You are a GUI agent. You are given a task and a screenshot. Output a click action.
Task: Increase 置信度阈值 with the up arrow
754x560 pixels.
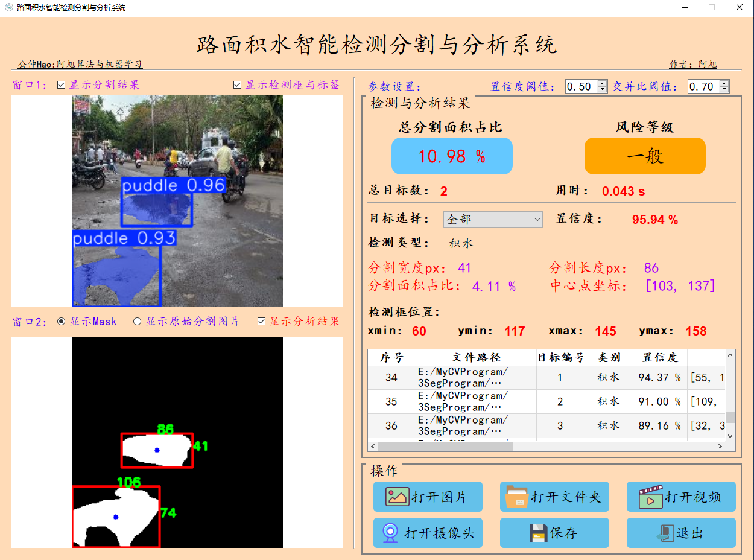point(602,83)
